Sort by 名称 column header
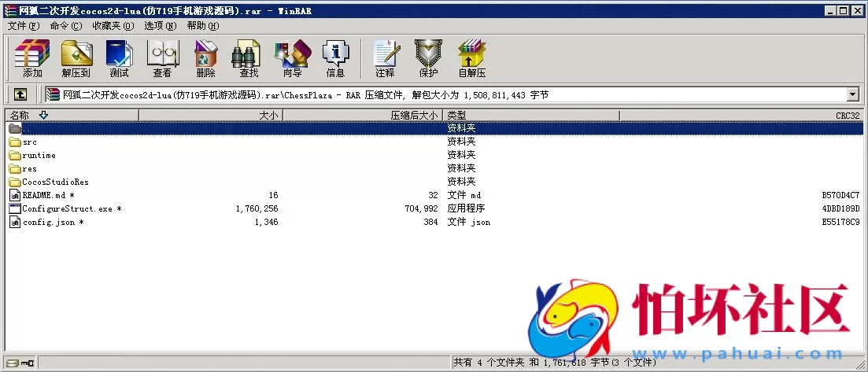868x372 pixels. (x=72, y=115)
